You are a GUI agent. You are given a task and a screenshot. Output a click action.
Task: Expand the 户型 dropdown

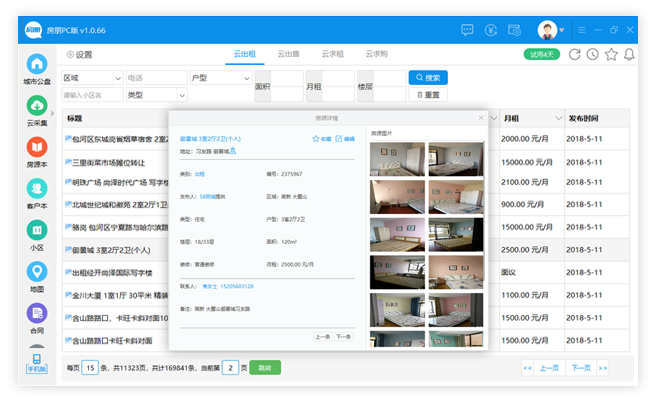point(218,77)
